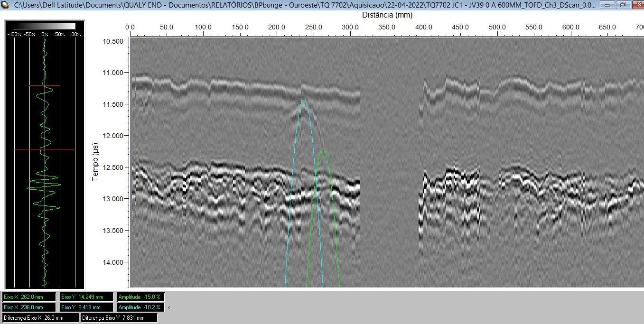Click the 12.000 tick label on time axis

(x=112, y=136)
